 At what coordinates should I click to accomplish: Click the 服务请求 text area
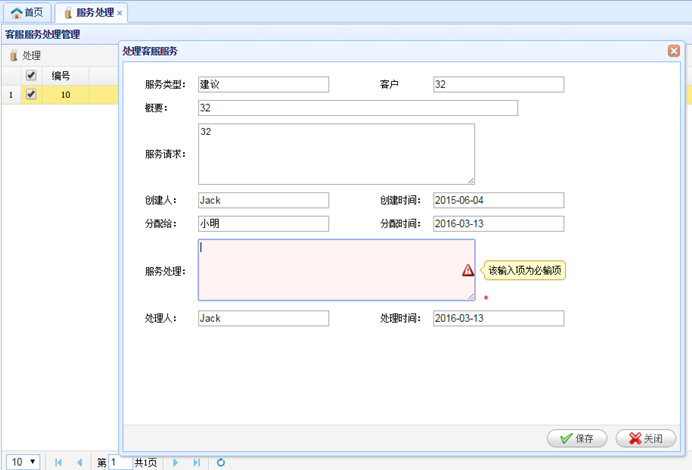336,154
